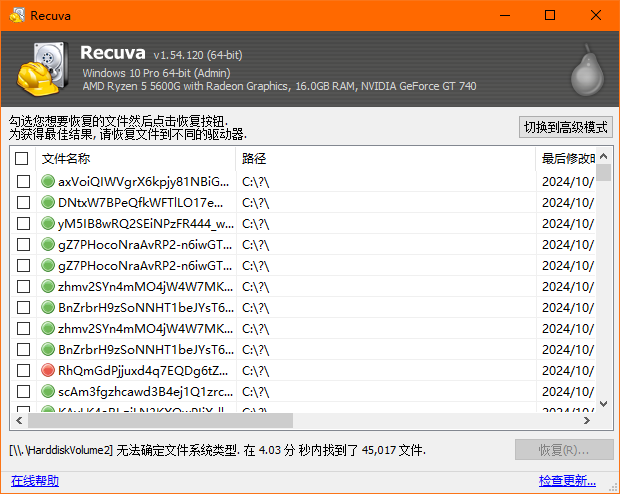620x494 pixels.
Task: Click the Piriform pear logo
Action: coord(588,70)
